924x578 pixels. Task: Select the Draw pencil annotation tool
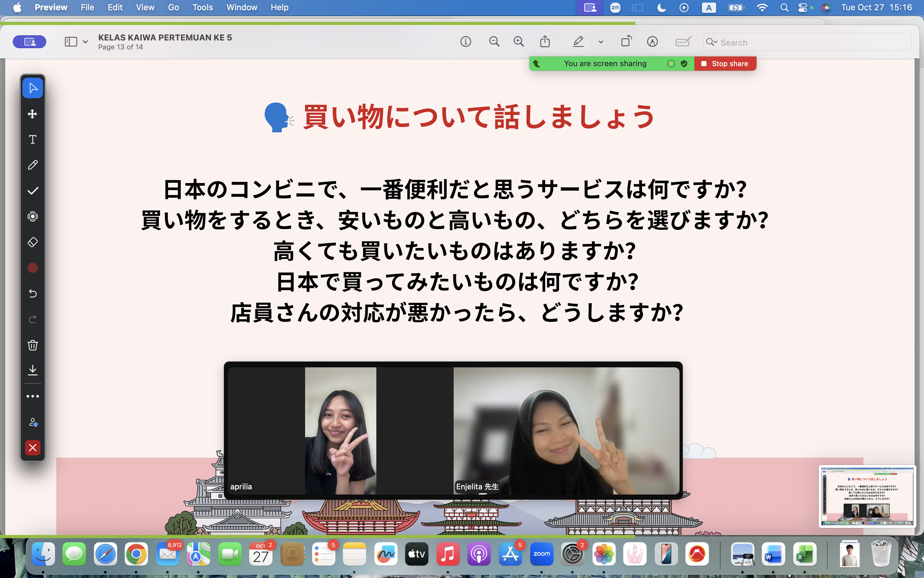33,165
